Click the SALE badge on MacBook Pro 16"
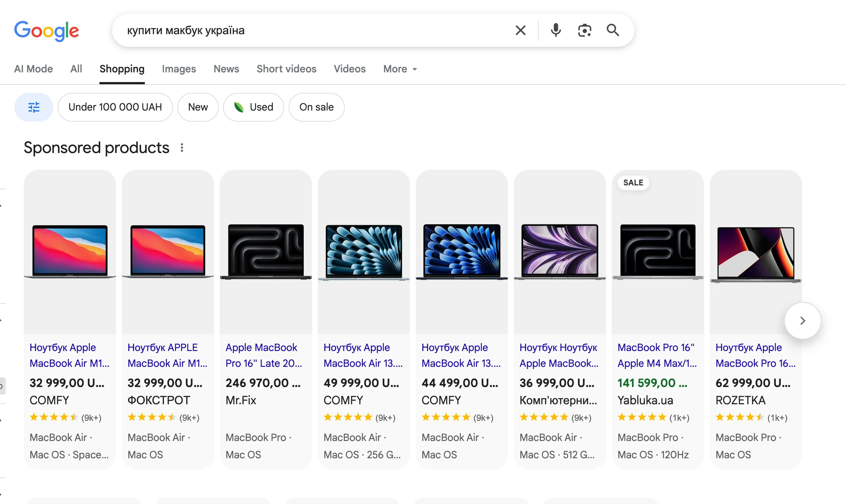The width and height of the screenshot is (846, 504). [x=633, y=183]
